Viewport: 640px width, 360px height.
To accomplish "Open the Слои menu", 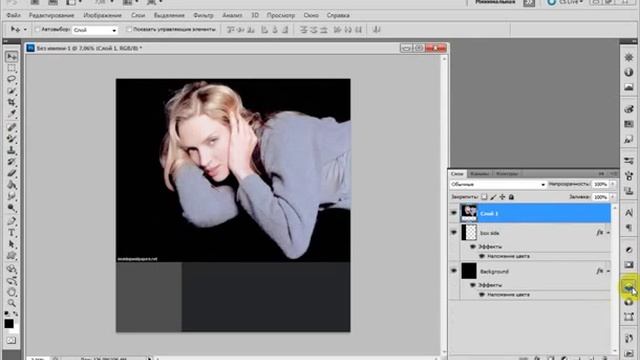I will [138, 15].
